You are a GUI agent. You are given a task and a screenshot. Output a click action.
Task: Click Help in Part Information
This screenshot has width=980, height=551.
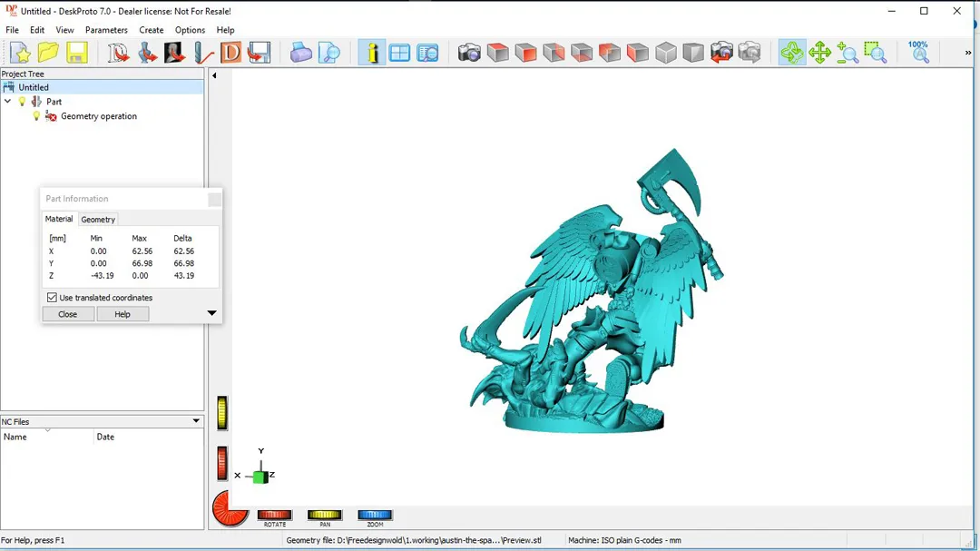[x=122, y=314]
